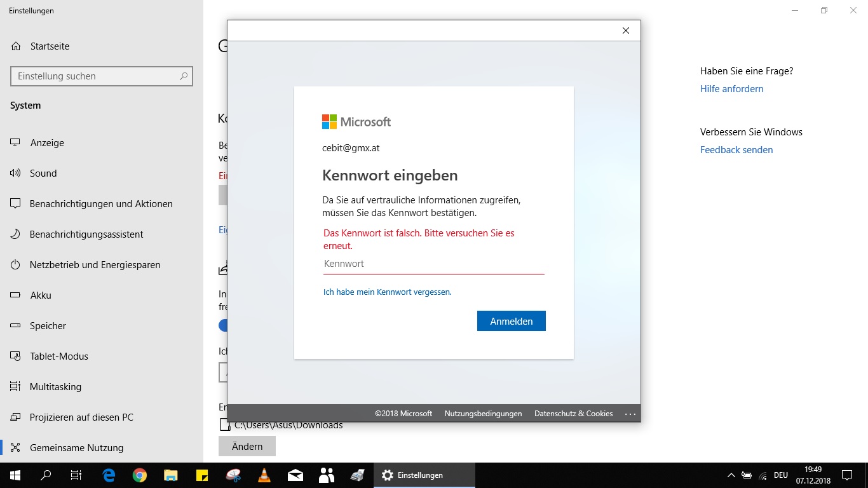Click the Ändern button

point(247,446)
